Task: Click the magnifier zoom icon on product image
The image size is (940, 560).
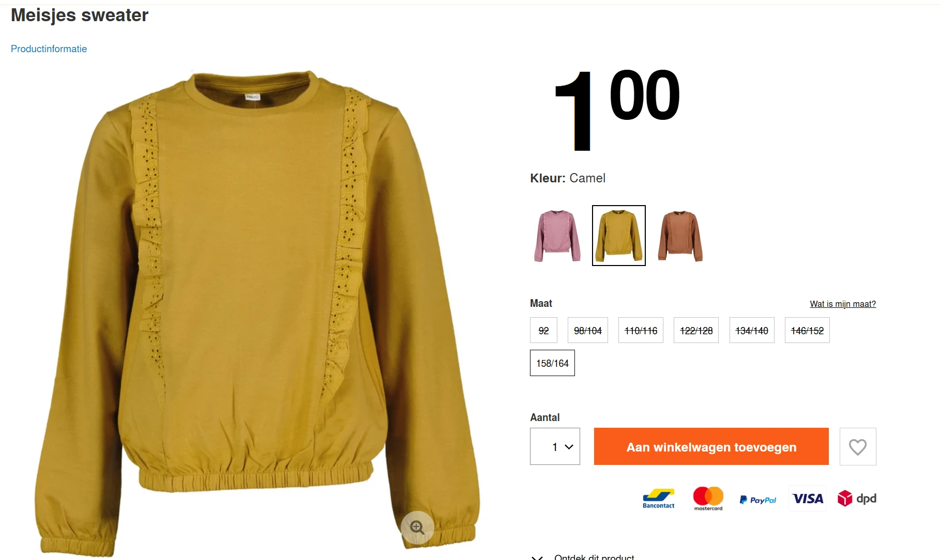Action: click(417, 527)
